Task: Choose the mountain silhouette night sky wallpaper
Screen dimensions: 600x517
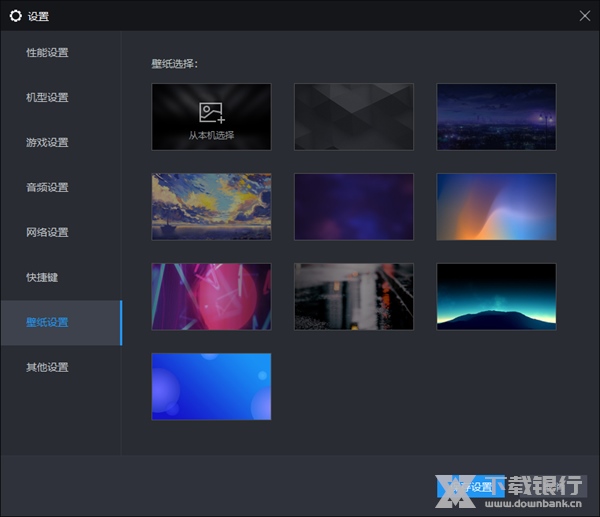Action: (x=496, y=297)
